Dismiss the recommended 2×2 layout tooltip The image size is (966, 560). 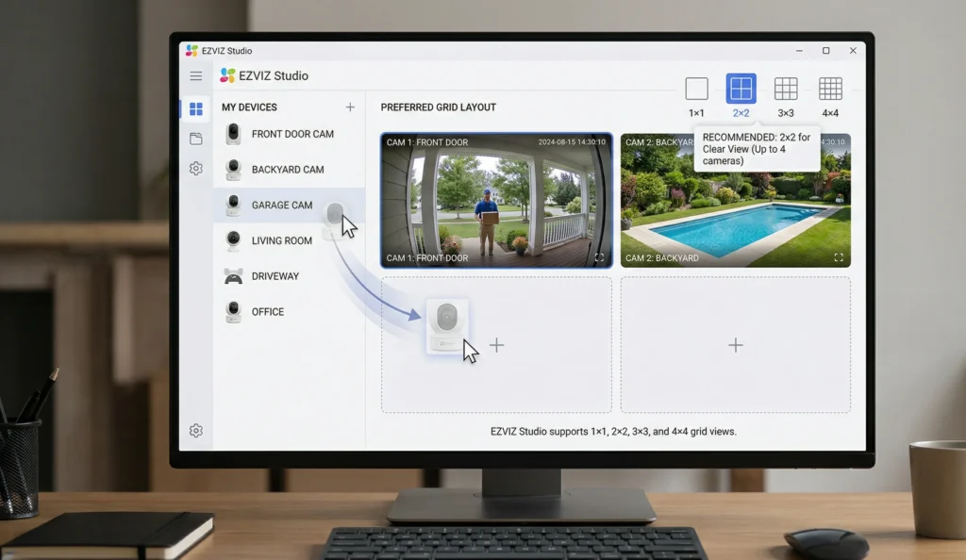pyautogui.click(x=757, y=148)
